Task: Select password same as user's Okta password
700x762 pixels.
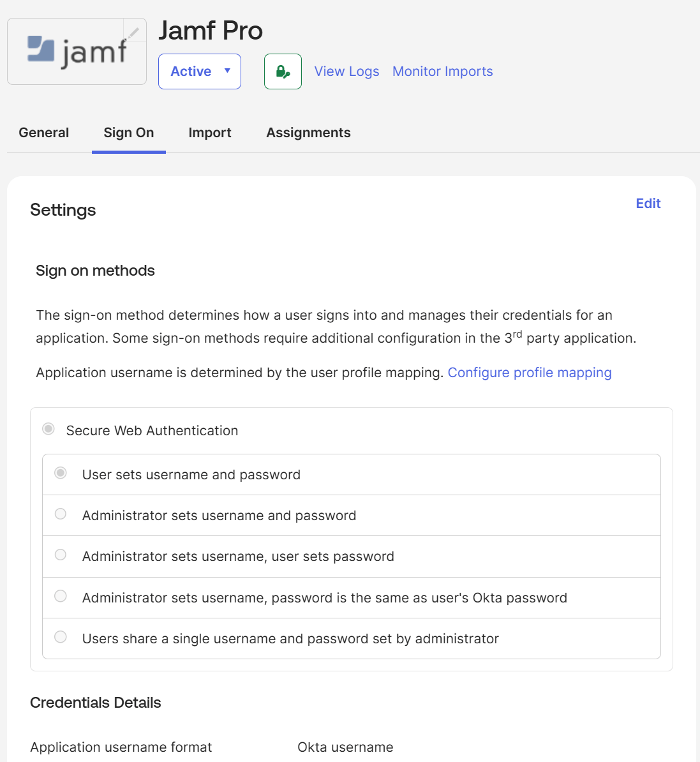Action: coord(61,596)
